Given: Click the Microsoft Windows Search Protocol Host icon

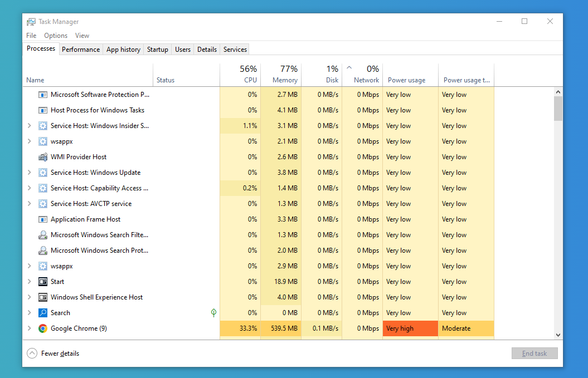Looking at the screenshot, I should pyautogui.click(x=43, y=251).
